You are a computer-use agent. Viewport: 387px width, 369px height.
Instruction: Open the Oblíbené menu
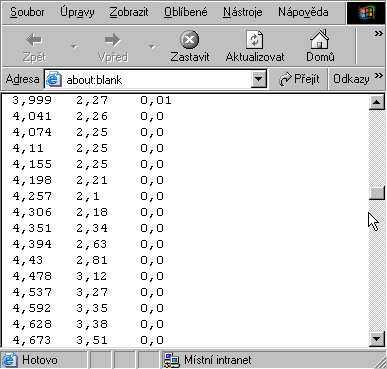coord(186,12)
